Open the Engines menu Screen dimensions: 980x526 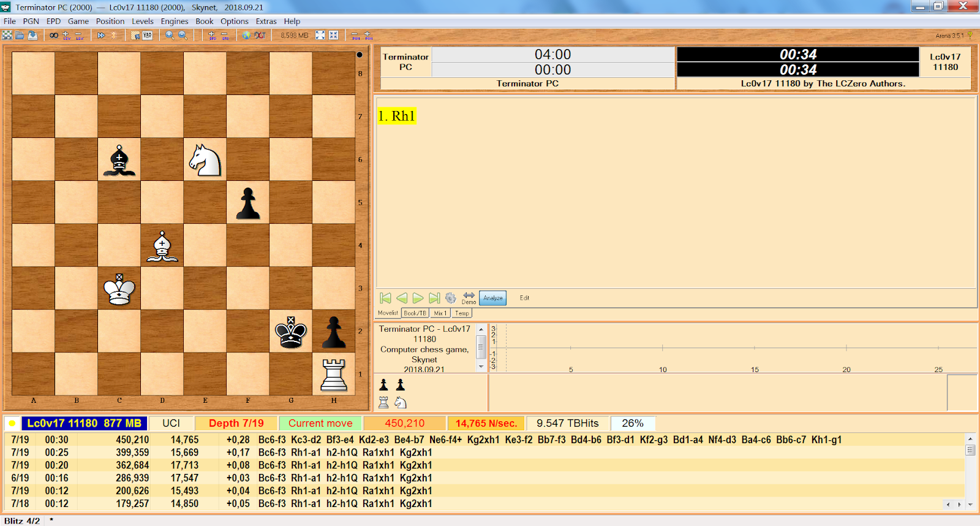tap(175, 21)
